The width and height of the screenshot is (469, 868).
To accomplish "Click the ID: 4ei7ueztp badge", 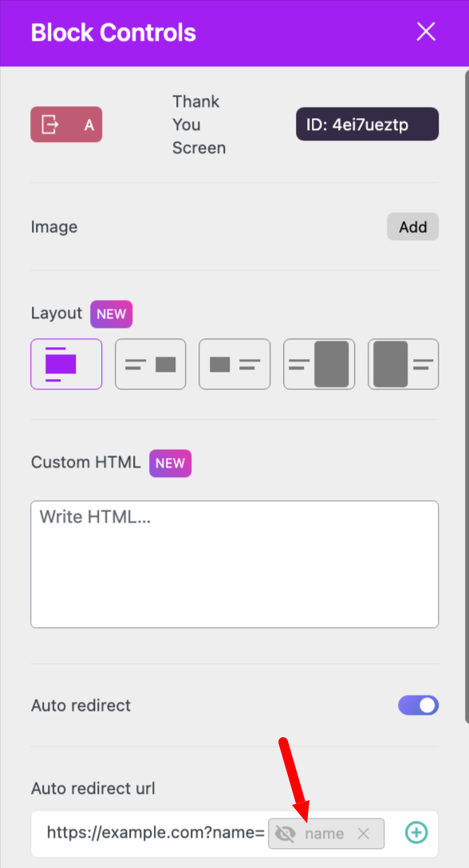I will pyautogui.click(x=368, y=124).
